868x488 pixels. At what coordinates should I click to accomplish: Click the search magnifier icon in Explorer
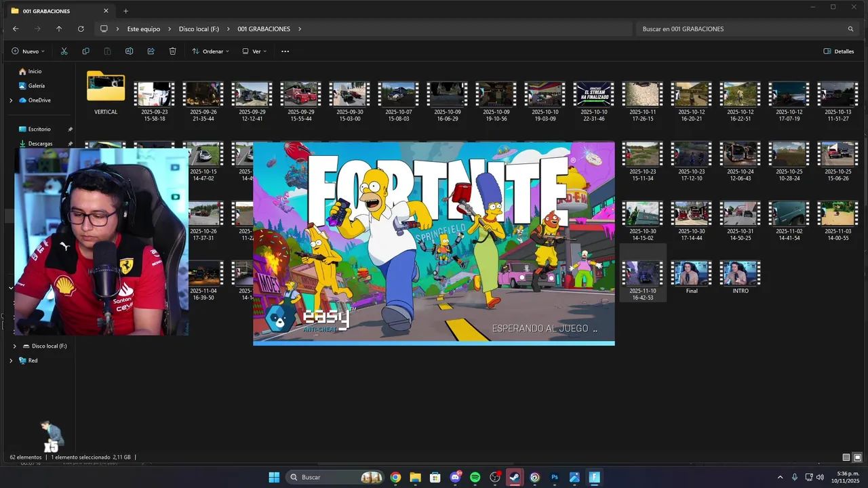point(850,29)
